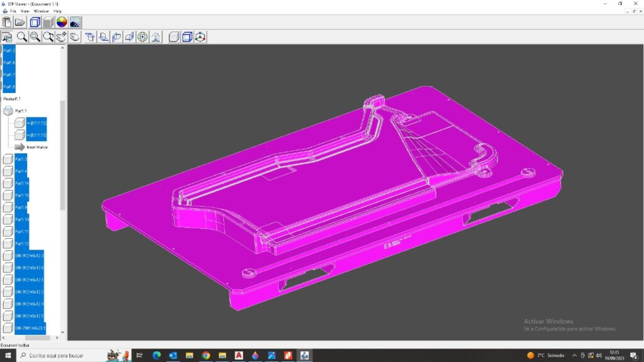Viewport: 644px width, 362px height.
Task: Select the hand pan tool with arrows
Action: tap(61, 37)
